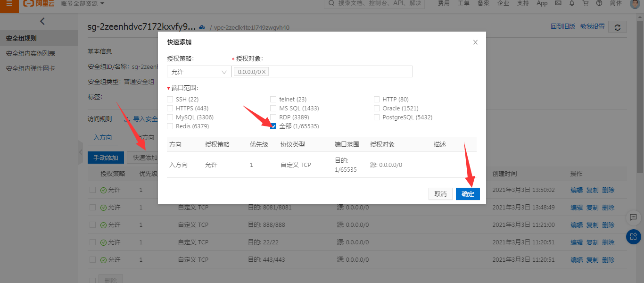Screen dimensions: 644x283
Task: Check the HTTPS (443) port
Action: [170, 108]
